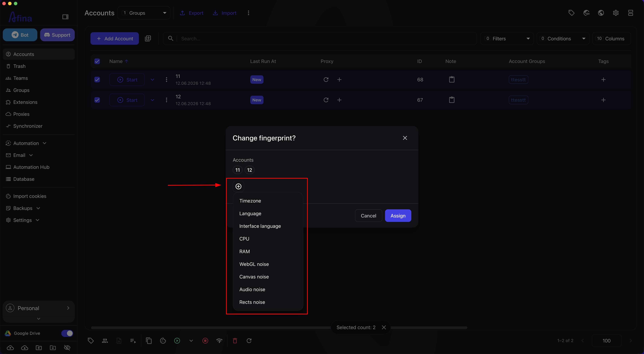The width and height of the screenshot is (644, 354).
Task: Click the bottom toolbar refresh icon
Action: (x=249, y=341)
